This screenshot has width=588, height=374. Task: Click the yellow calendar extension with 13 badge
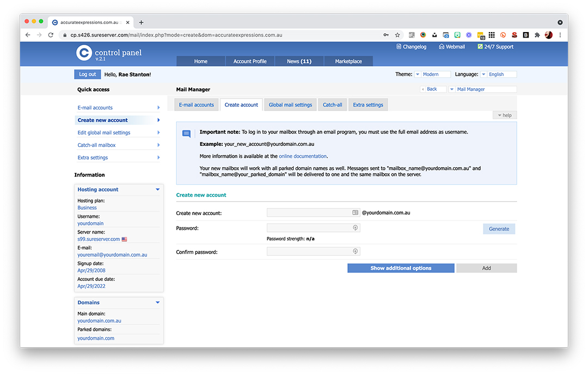[481, 35]
